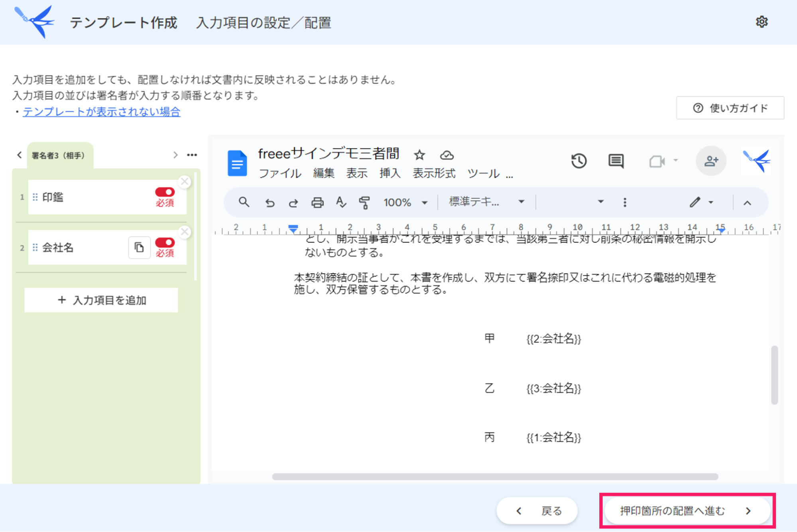Open the 表示形式 menu

pos(434,173)
